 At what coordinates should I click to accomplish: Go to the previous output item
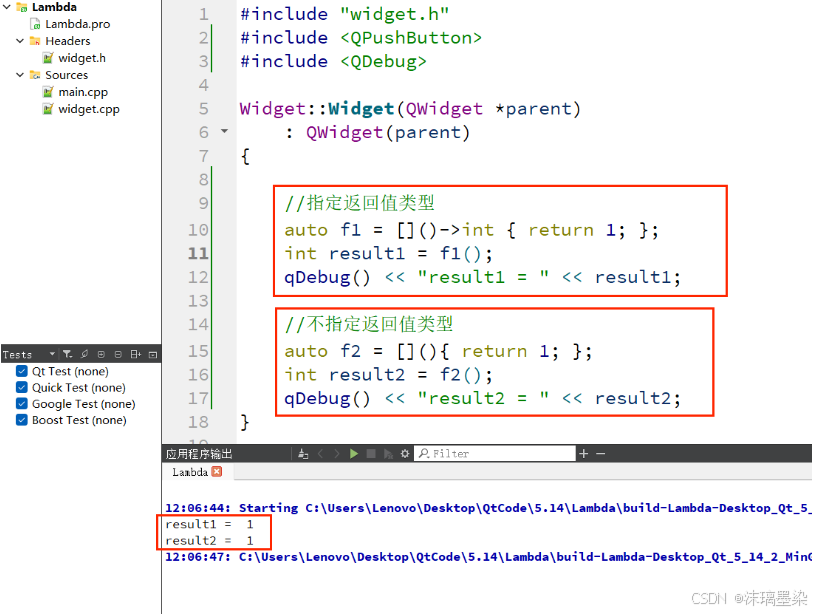320,454
